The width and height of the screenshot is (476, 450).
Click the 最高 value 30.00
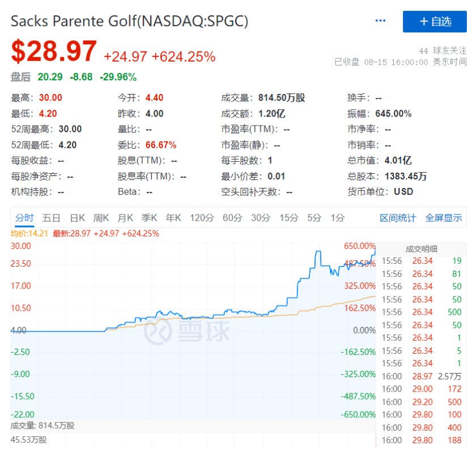[x=50, y=97]
